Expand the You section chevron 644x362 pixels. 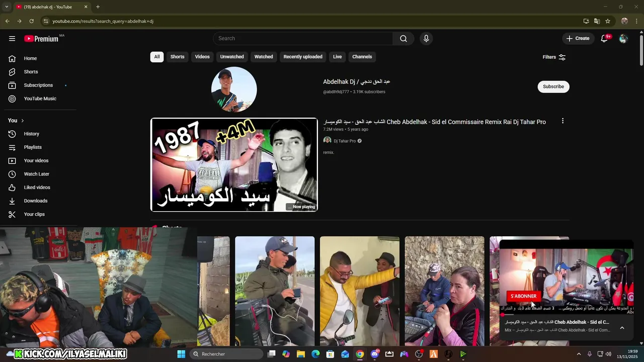[22, 121]
